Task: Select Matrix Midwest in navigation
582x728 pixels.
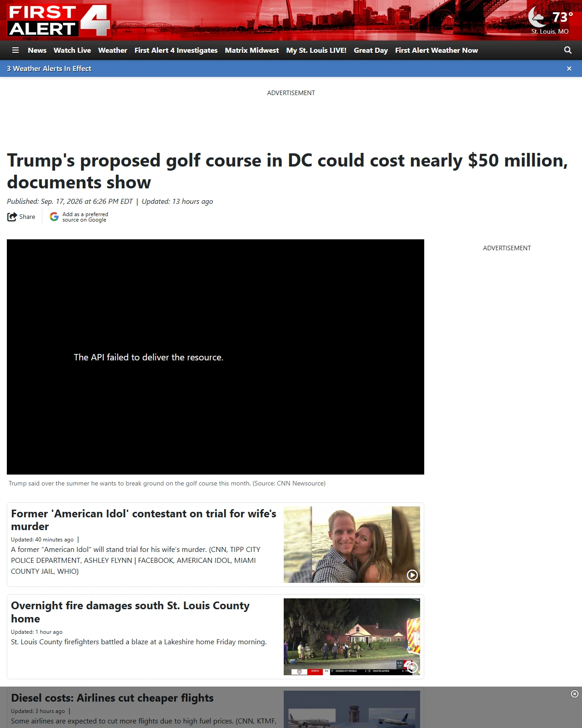Action: [252, 51]
